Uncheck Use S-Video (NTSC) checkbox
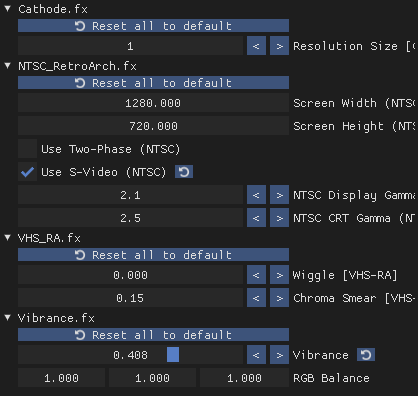 pyautogui.click(x=27, y=172)
